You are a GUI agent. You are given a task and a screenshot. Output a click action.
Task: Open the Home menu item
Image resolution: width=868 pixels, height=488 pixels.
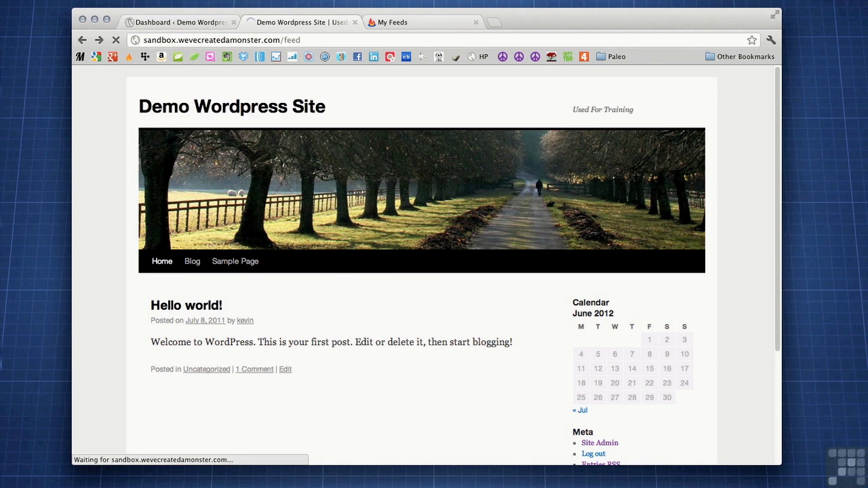coord(162,261)
